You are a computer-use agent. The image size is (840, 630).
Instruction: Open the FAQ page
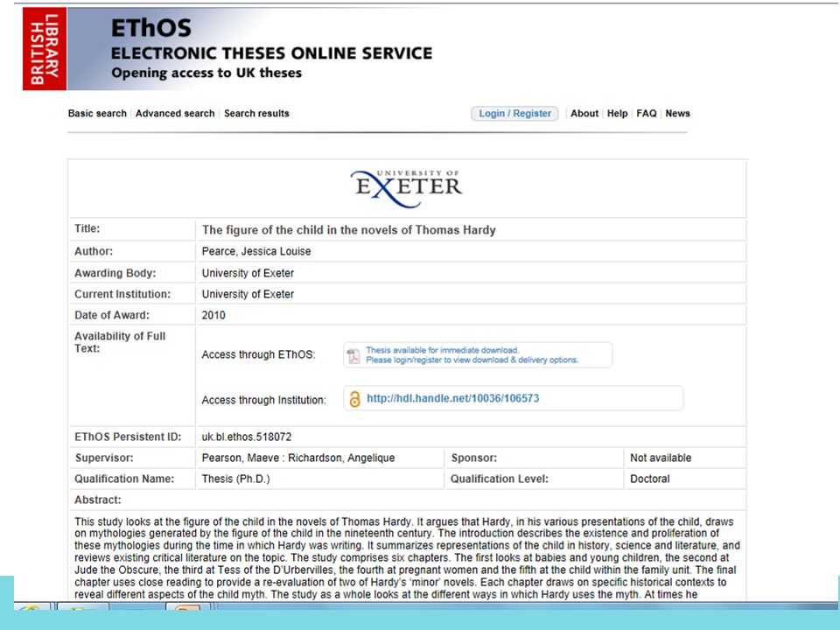(x=646, y=114)
